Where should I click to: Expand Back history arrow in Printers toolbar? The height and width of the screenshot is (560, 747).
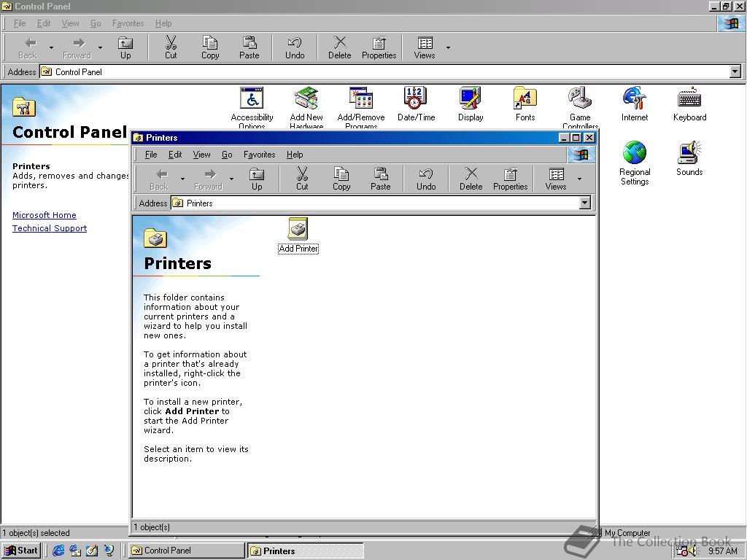coord(182,179)
